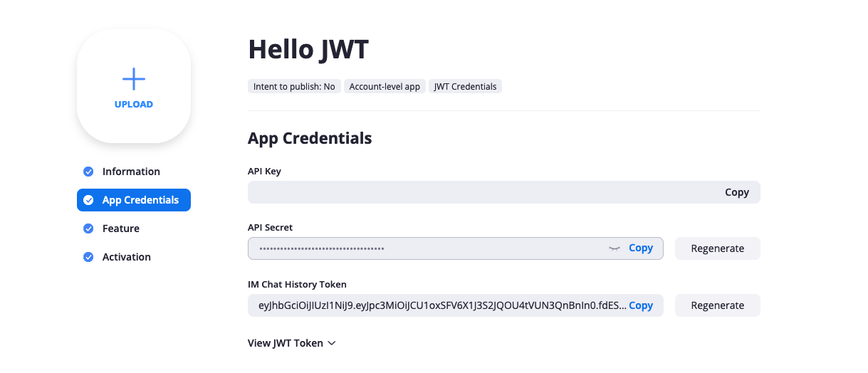Viewport: 868px width, 373px height.
Task: Click the chevron next to View JWT Token
Action: 331,343
